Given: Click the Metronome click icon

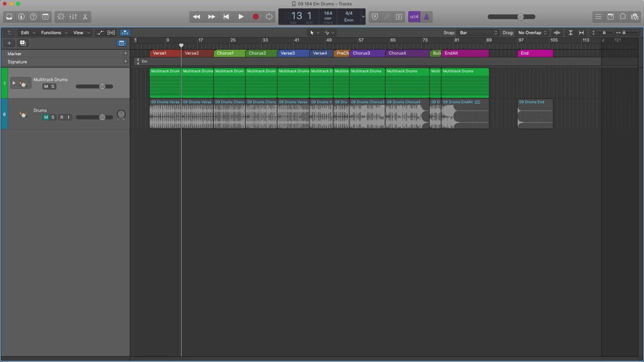Looking at the screenshot, I should pos(427,17).
